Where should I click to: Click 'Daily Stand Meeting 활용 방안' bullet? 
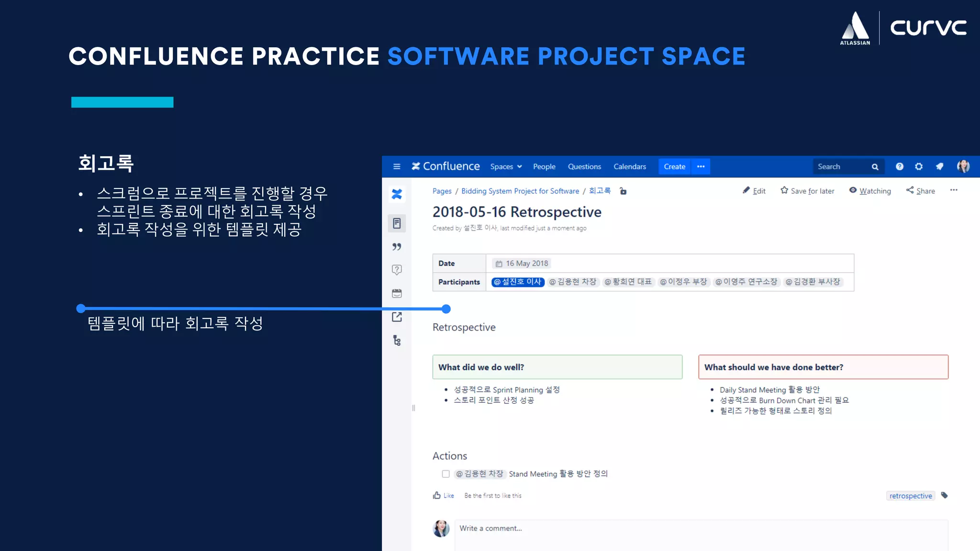pos(769,390)
